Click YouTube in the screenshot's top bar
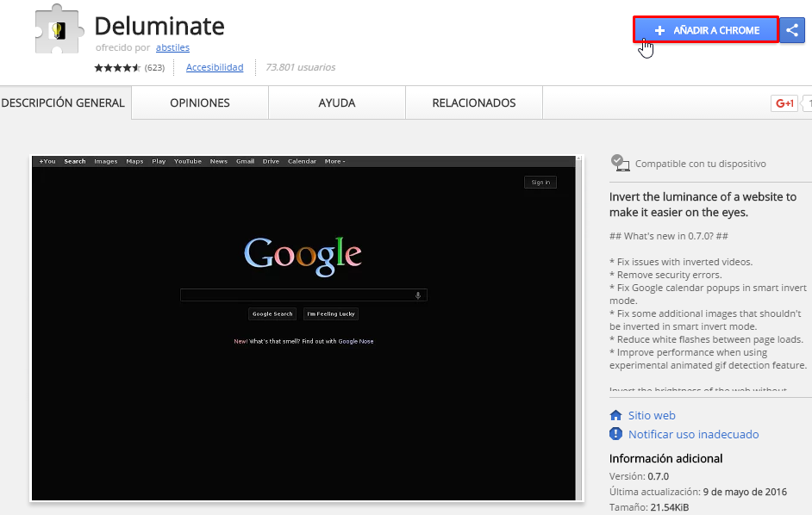The height and width of the screenshot is (515, 812). pyautogui.click(x=187, y=162)
